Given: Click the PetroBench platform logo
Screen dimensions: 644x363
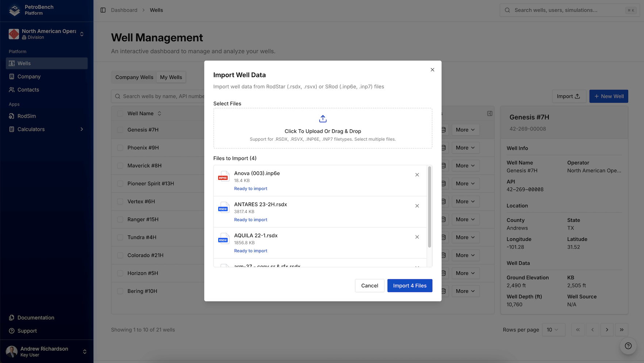Looking at the screenshot, I should [14, 10].
